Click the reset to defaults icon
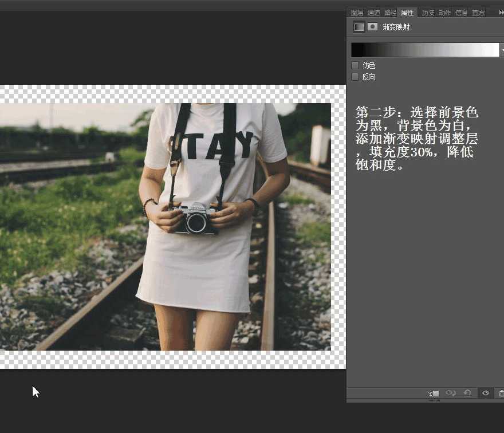504x433 pixels. tap(468, 393)
